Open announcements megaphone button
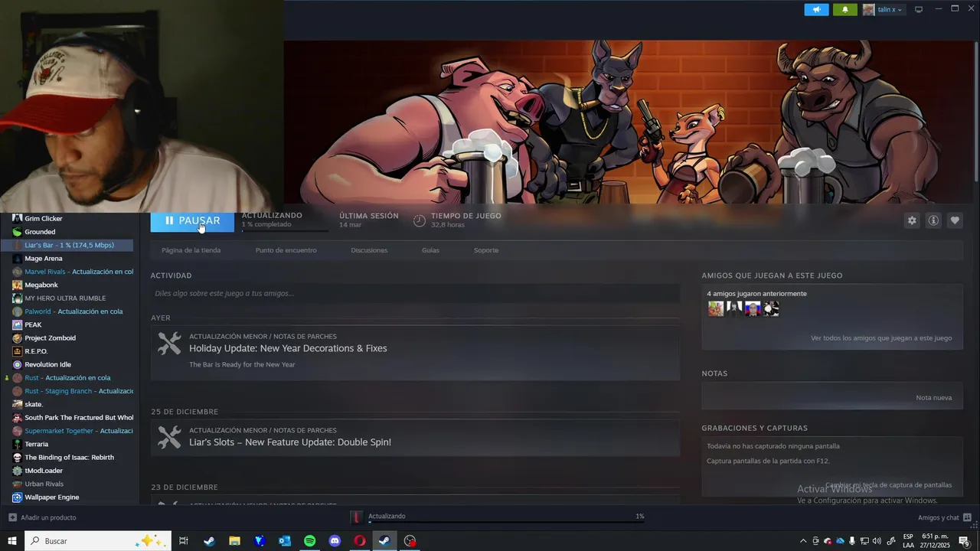980x551 pixels. (x=817, y=9)
